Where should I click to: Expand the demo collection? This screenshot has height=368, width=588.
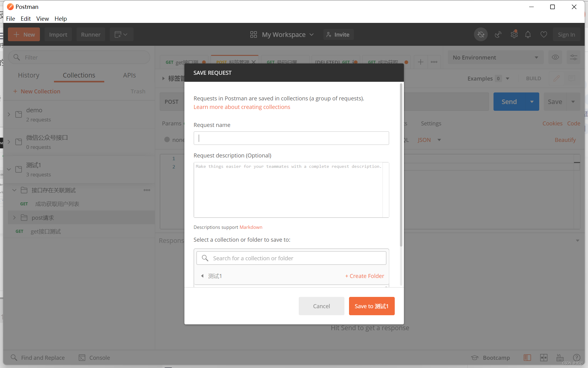click(9, 114)
